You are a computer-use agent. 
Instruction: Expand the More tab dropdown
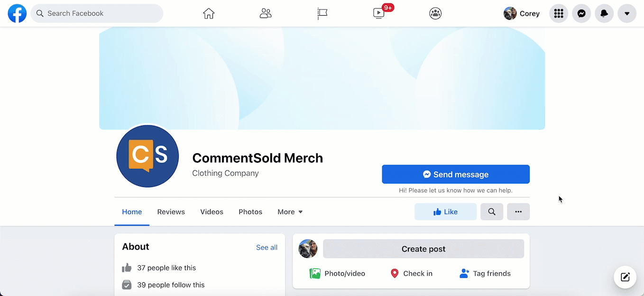click(x=290, y=212)
